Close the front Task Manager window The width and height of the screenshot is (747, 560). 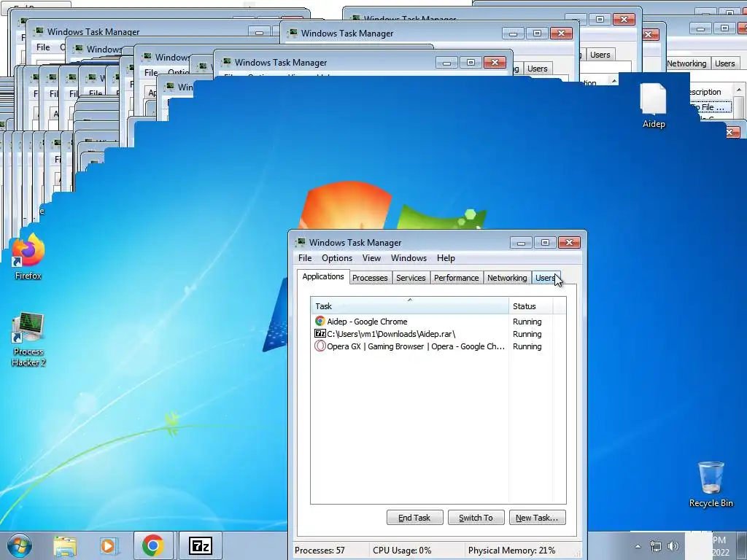point(569,243)
